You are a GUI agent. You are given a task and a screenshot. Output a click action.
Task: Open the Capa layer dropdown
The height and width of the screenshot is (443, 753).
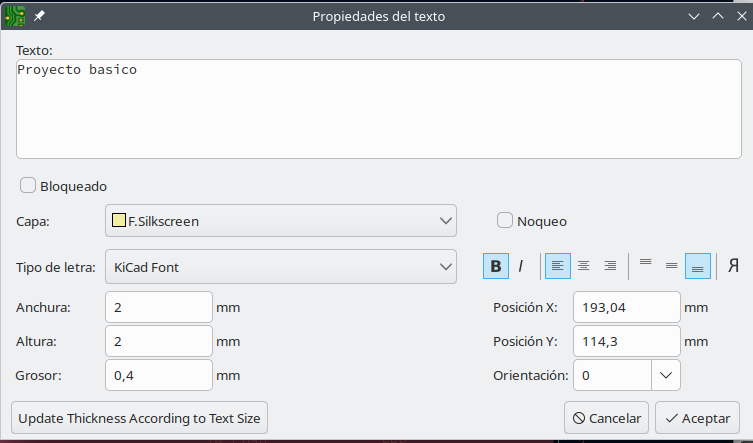[280, 220]
